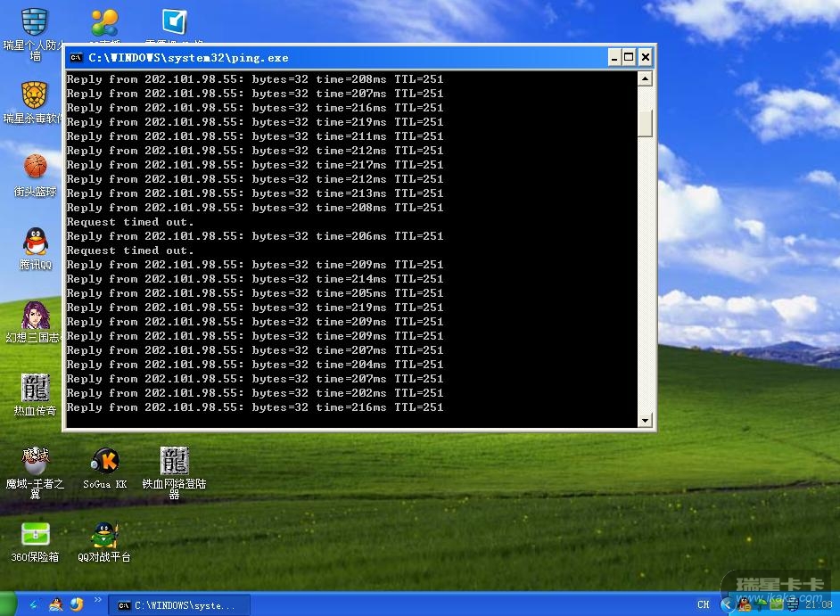Image resolution: width=840 pixels, height=616 pixels.
Task: Open the CH language bar indicator
Action: (704, 605)
